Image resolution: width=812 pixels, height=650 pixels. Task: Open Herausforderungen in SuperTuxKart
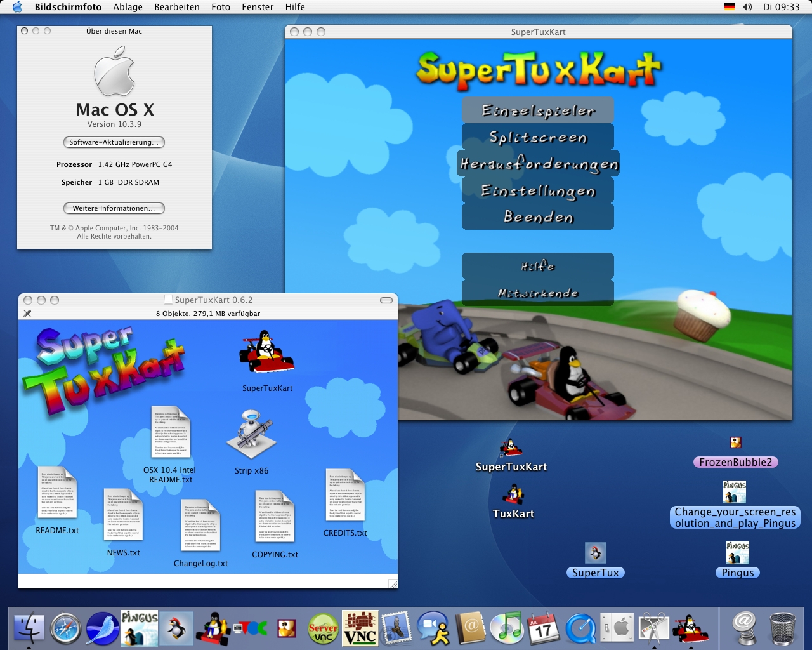click(x=538, y=164)
